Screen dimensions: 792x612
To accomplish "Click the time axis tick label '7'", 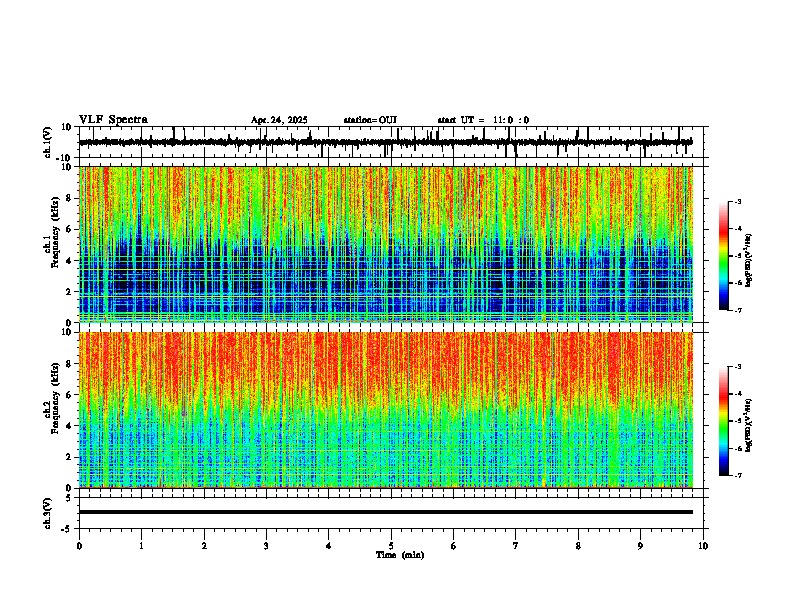I will pyautogui.click(x=516, y=546).
